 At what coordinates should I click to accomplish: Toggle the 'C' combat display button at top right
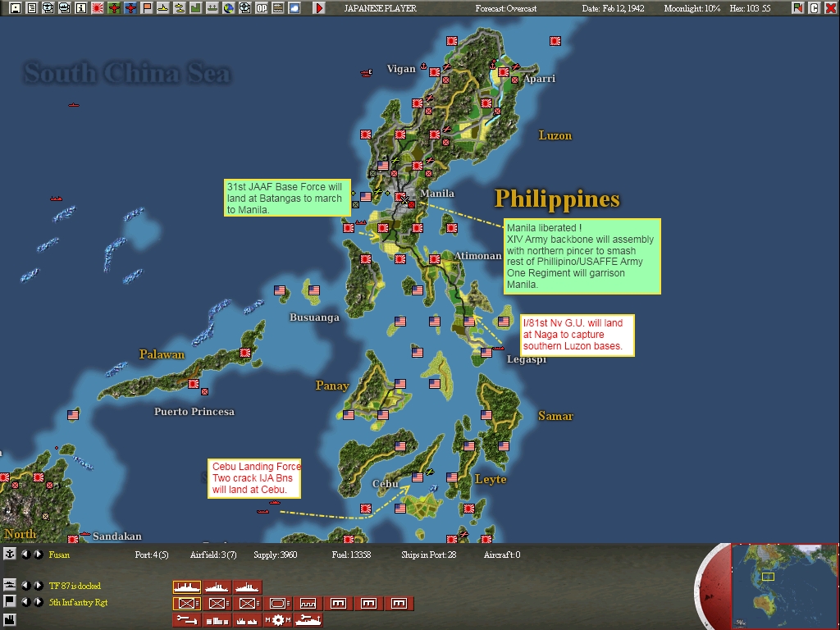815,8
